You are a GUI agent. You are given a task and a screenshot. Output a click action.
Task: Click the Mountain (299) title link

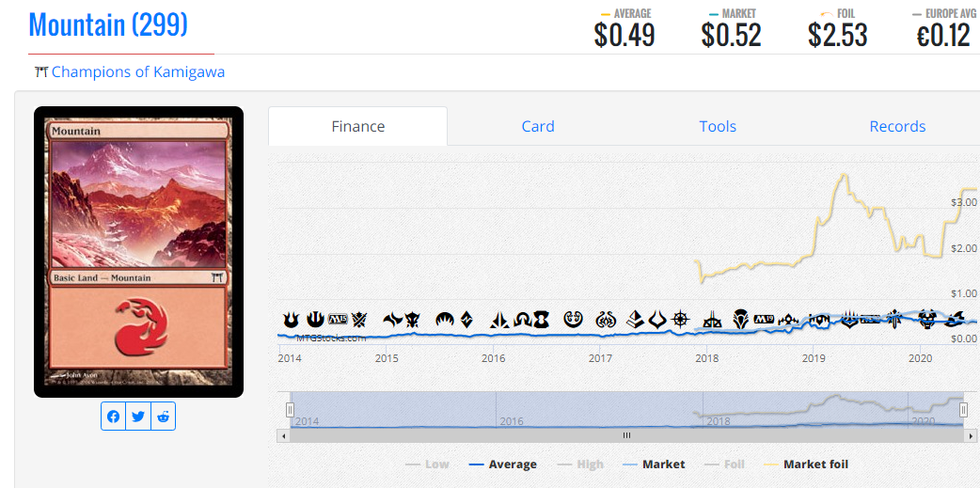coord(108,24)
